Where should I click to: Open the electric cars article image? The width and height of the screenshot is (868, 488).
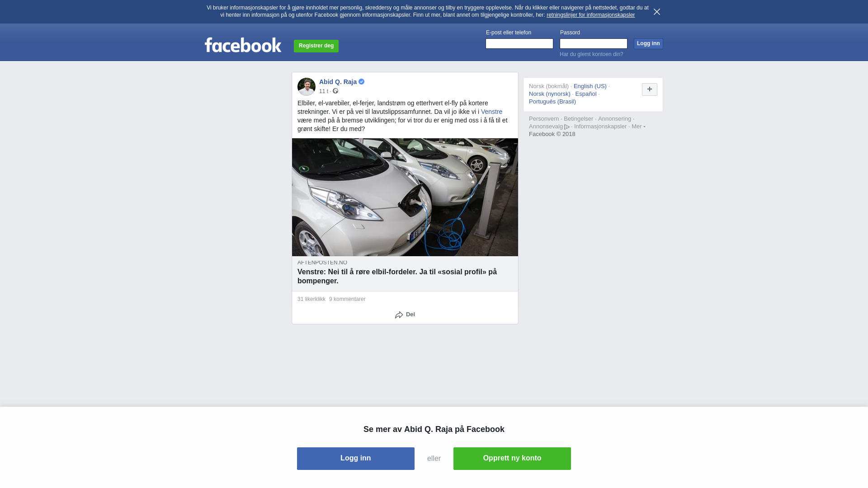[x=405, y=197]
